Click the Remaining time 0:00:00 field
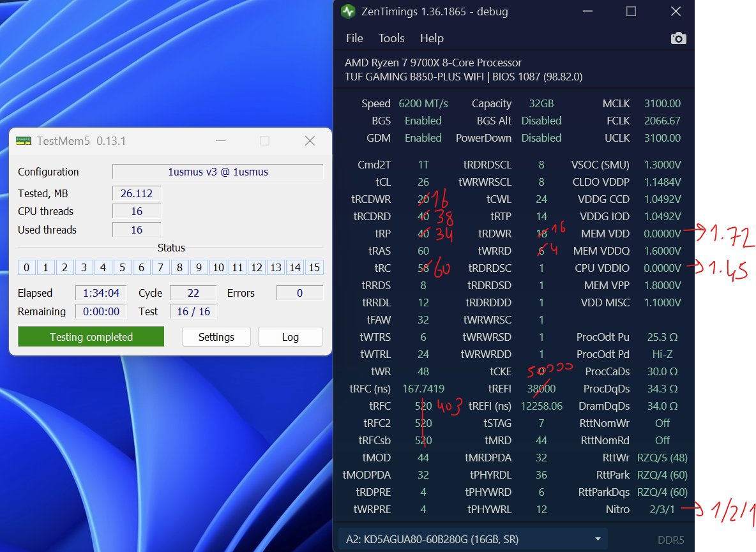 coord(101,311)
